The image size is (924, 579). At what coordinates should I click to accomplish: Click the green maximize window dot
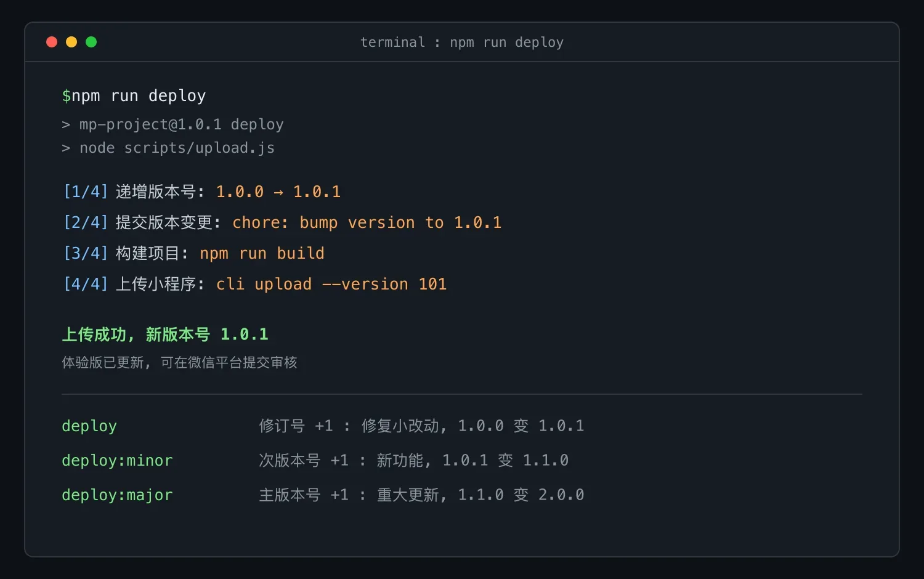coord(91,42)
